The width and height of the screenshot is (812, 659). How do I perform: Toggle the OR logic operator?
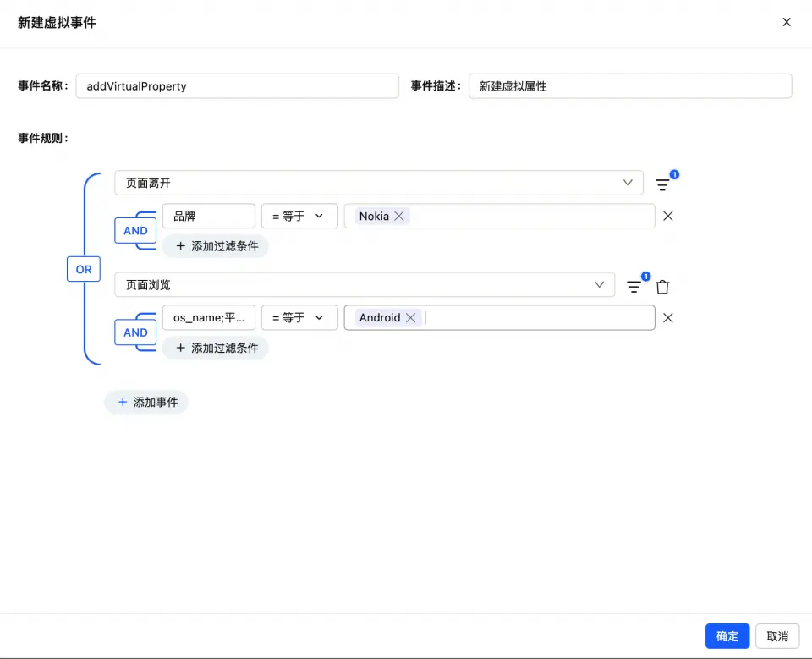pos(84,270)
